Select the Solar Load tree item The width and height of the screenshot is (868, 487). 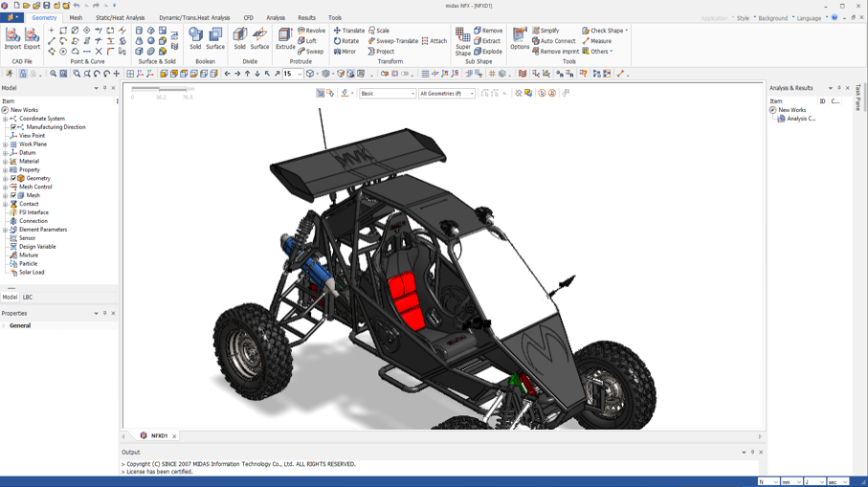(x=32, y=273)
